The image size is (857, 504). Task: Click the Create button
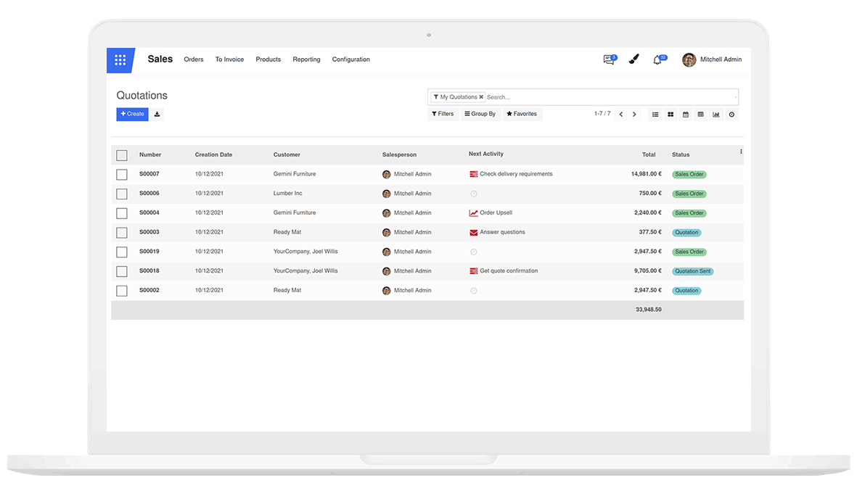(x=132, y=114)
